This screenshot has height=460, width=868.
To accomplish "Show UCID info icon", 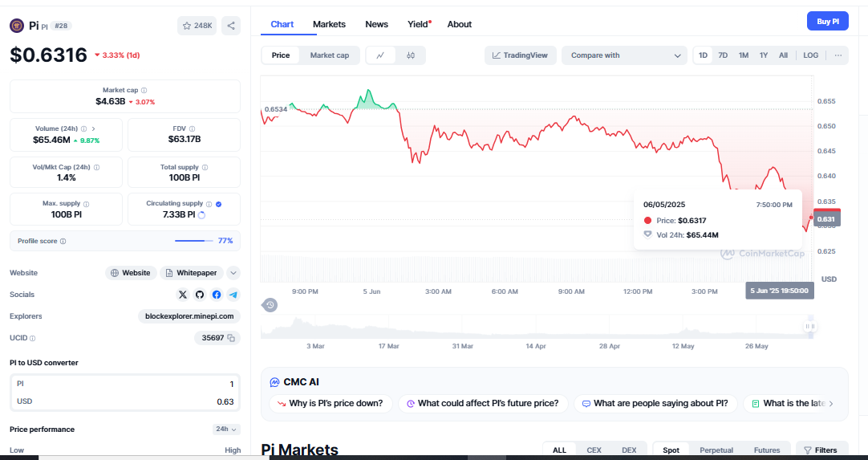I will (x=32, y=338).
